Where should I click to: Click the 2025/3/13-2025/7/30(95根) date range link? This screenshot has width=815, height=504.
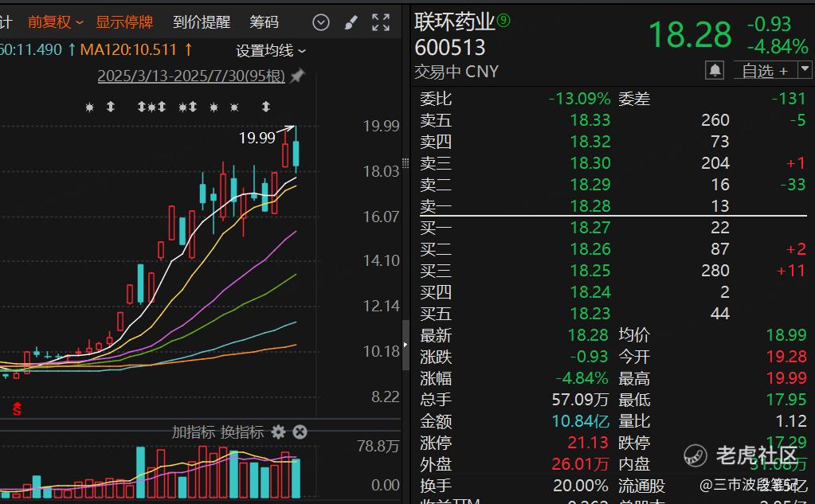point(191,76)
